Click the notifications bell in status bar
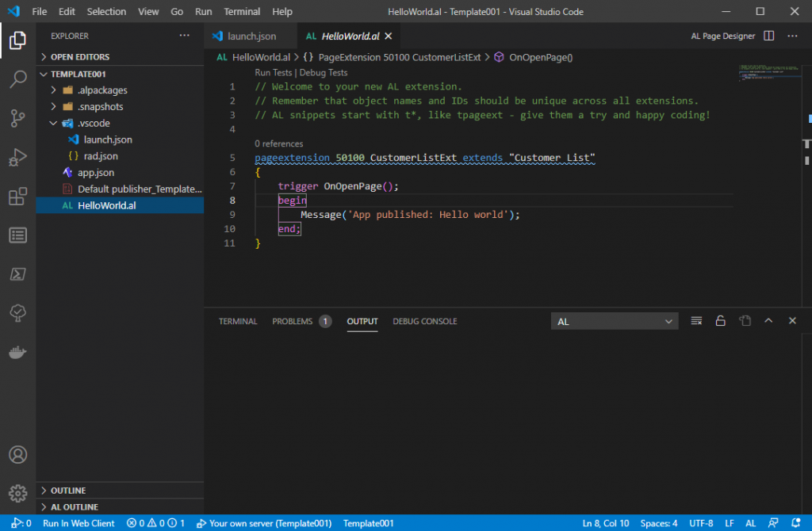Viewport: 812px width, 531px height. coord(796,523)
